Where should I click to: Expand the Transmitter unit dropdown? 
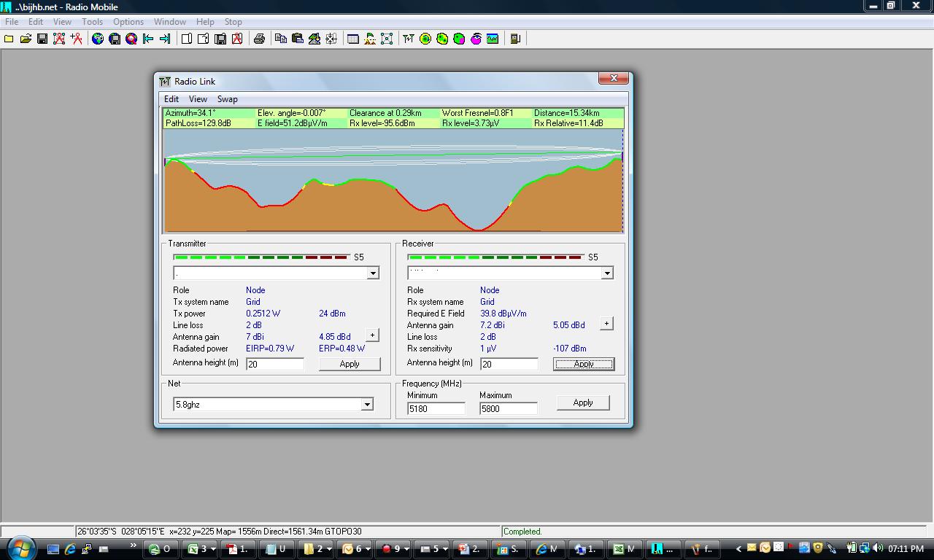[x=373, y=273]
